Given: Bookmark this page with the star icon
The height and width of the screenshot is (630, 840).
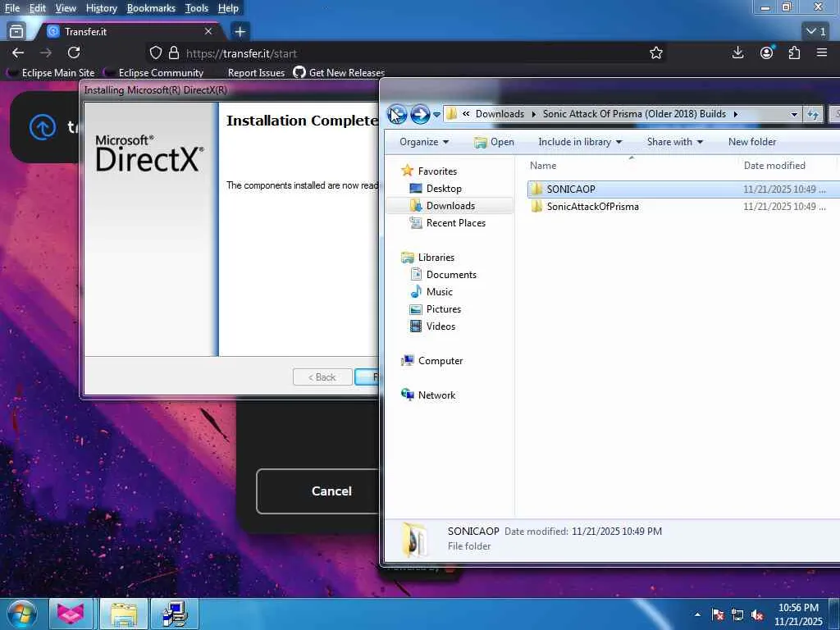Looking at the screenshot, I should (655, 52).
